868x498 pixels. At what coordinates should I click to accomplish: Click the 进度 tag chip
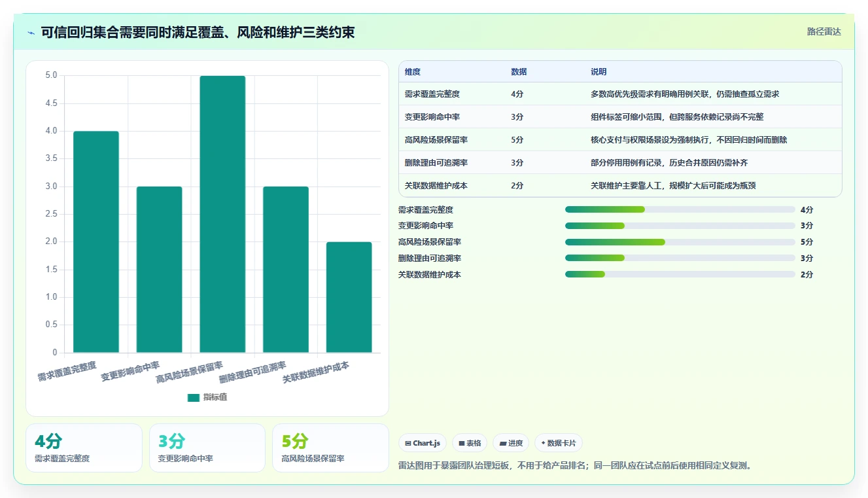511,443
